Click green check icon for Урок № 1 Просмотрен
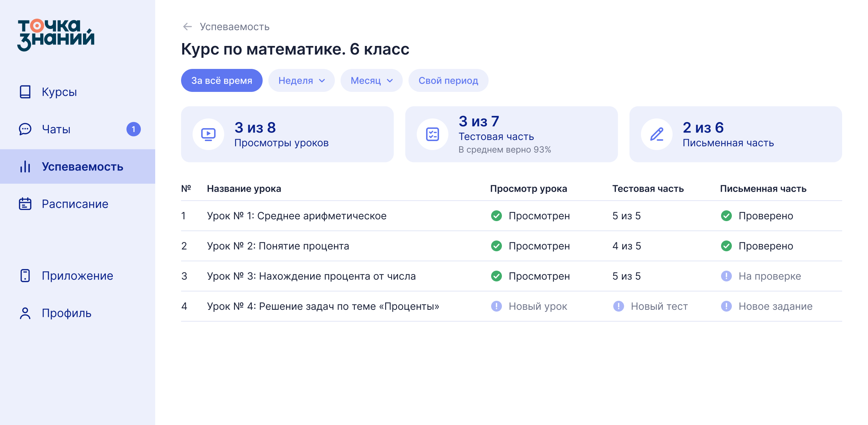 click(x=497, y=216)
